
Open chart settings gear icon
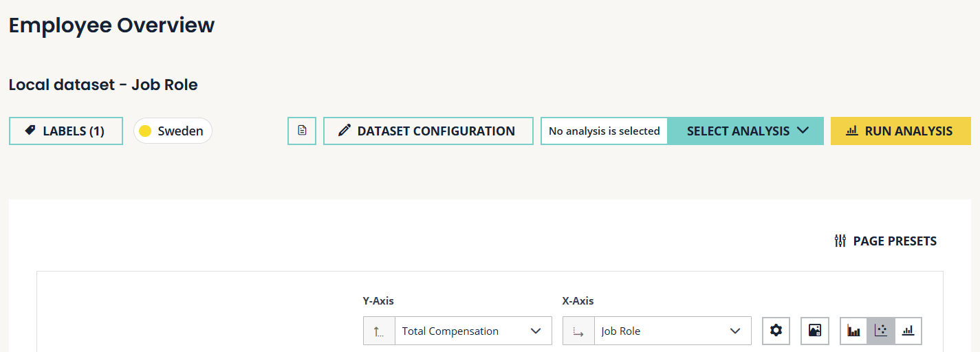(x=776, y=331)
